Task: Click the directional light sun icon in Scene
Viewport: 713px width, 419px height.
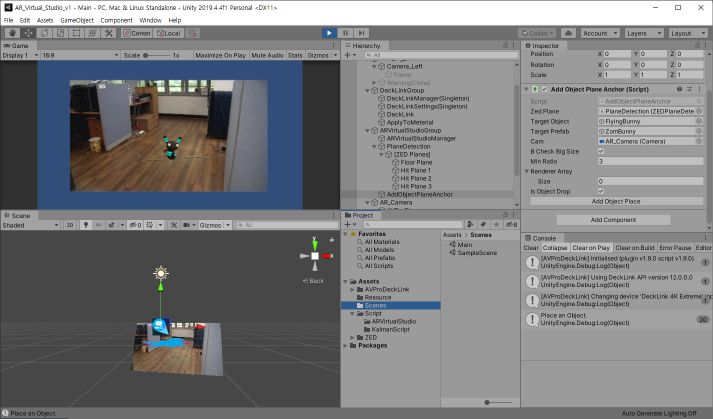Action: [x=161, y=273]
